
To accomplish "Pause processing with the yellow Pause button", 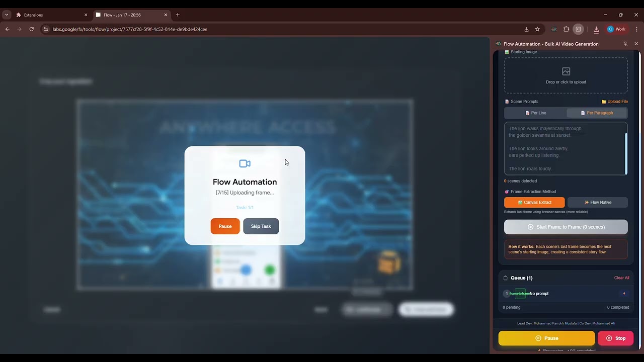I will pos(546,338).
